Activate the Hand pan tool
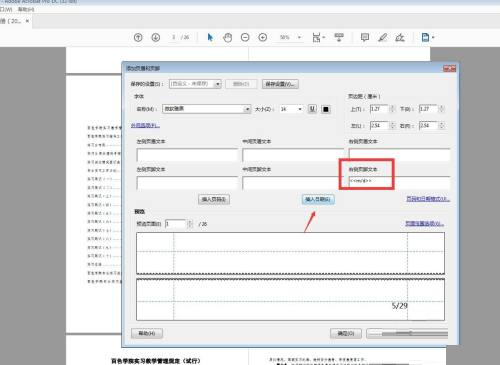Image resolution: width=500 pixels, height=365 pixels. pyautogui.click(x=228, y=37)
